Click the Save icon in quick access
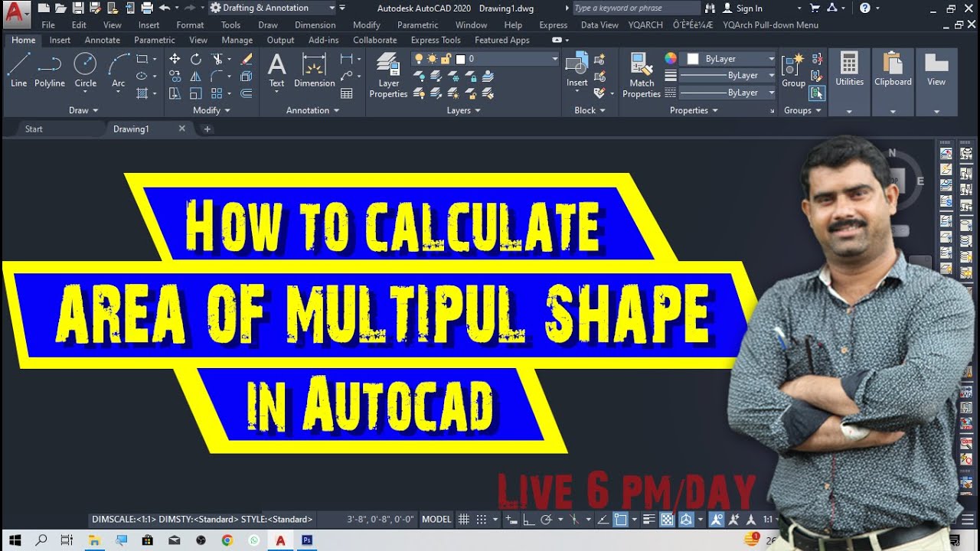This screenshot has width=980, height=551. (x=77, y=8)
